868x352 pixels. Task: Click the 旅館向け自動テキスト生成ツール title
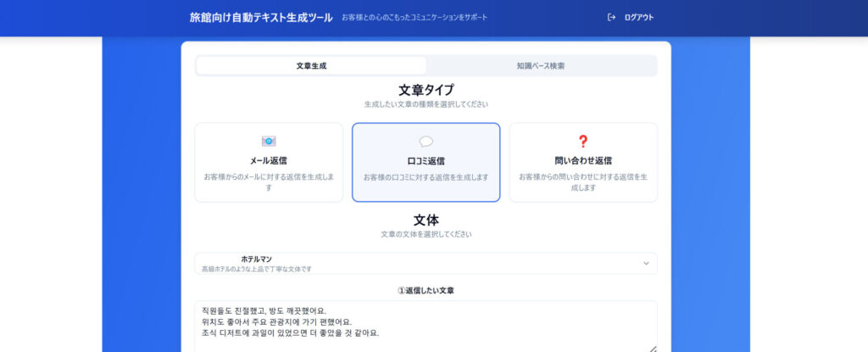[x=261, y=17]
